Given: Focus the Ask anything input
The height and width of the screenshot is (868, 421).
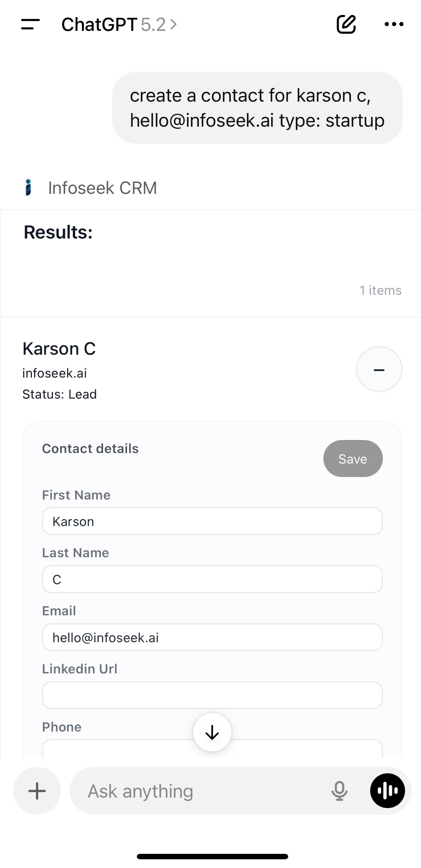Looking at the screenshot, I should pyautogui.click(x=181, y=791).
